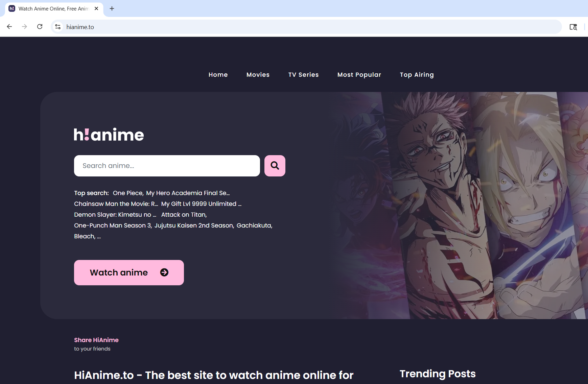588x384 pixels.
Task: Open the Attack on Titan top search link
Action: pos(184,215)
